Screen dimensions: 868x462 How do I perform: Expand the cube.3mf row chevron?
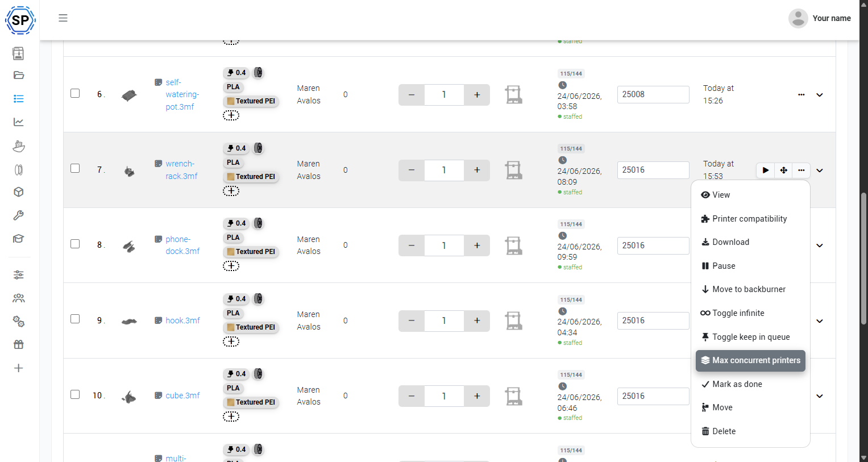point(820,396)
